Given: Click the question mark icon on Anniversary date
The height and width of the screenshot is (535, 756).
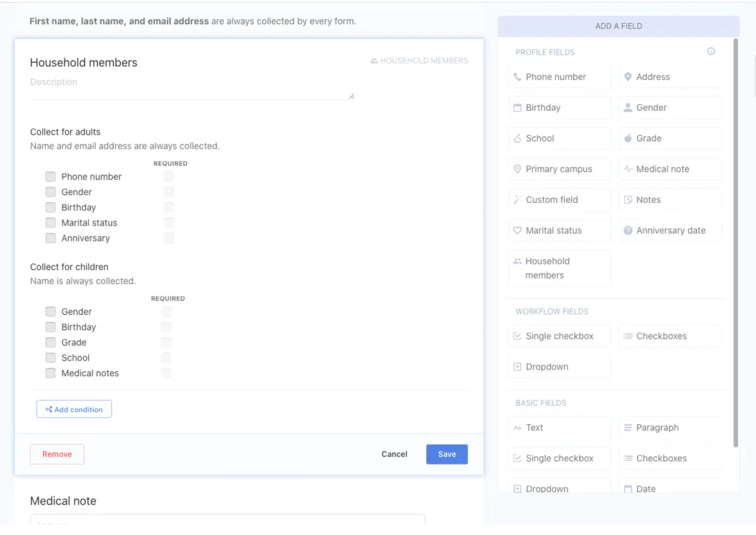Looking at the screenshot, I should [x=628, y=231].
